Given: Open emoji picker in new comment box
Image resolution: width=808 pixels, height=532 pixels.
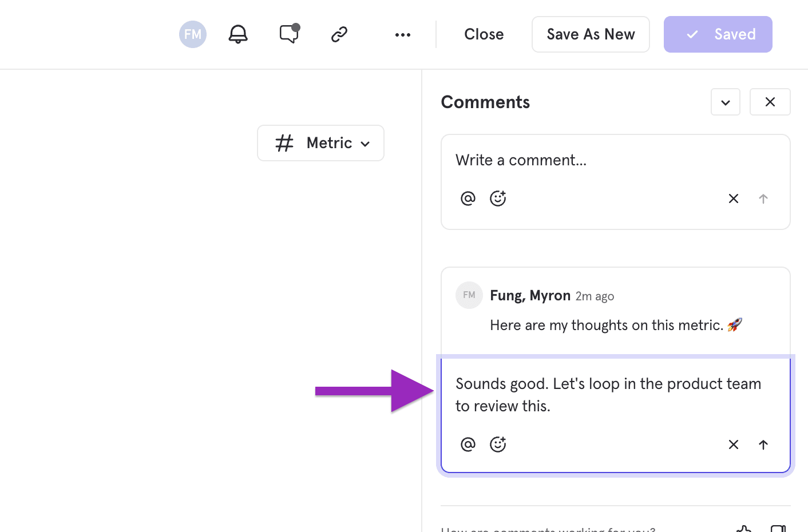Looking at the screenshot, I should click(498, 198).
